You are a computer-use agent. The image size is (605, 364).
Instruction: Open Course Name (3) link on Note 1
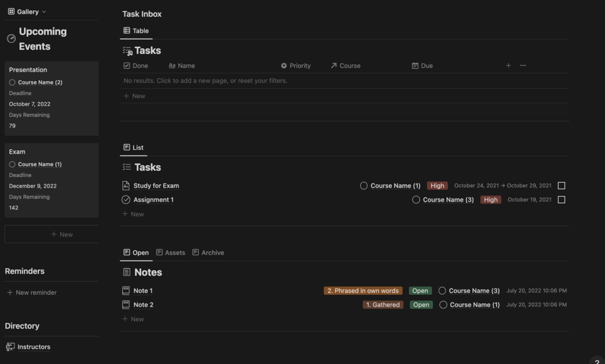point(474,291)
